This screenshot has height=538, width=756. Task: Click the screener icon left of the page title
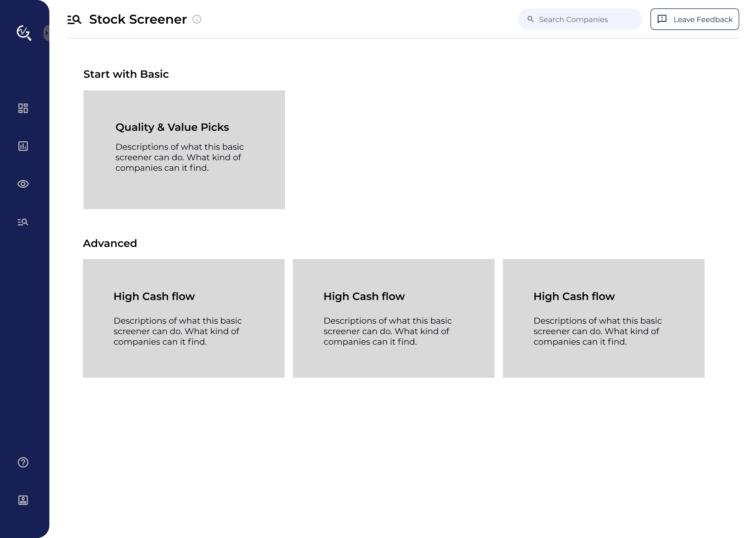pos(74,19)
